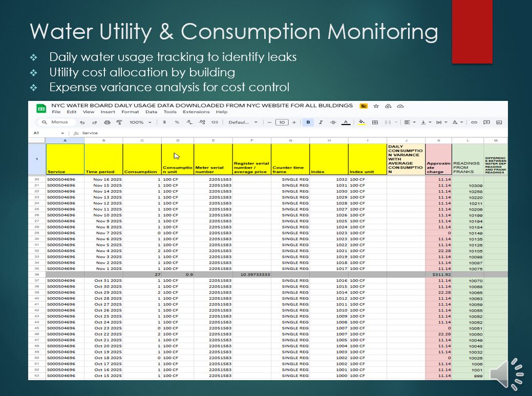
Task: Toggle strikethrough formatting
Action: pyautogui.click(x=333, y=122)
